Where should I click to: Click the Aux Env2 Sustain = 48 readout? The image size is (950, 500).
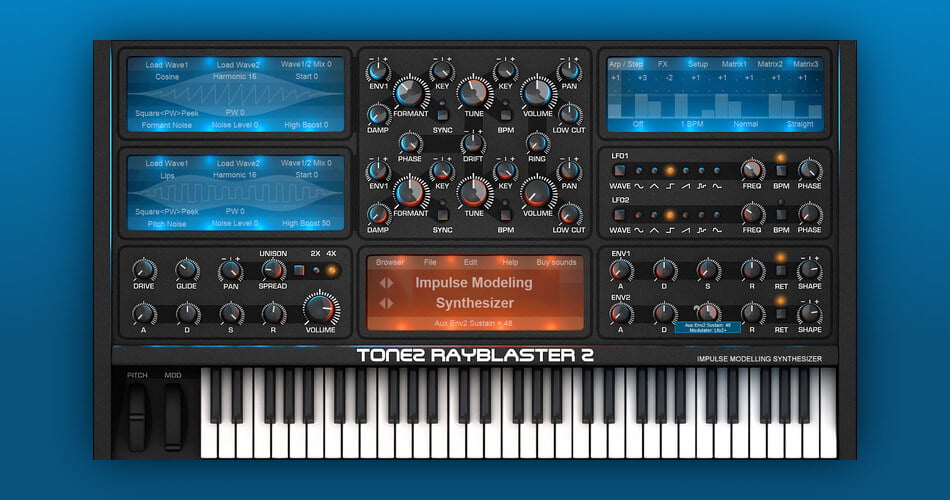473,324
